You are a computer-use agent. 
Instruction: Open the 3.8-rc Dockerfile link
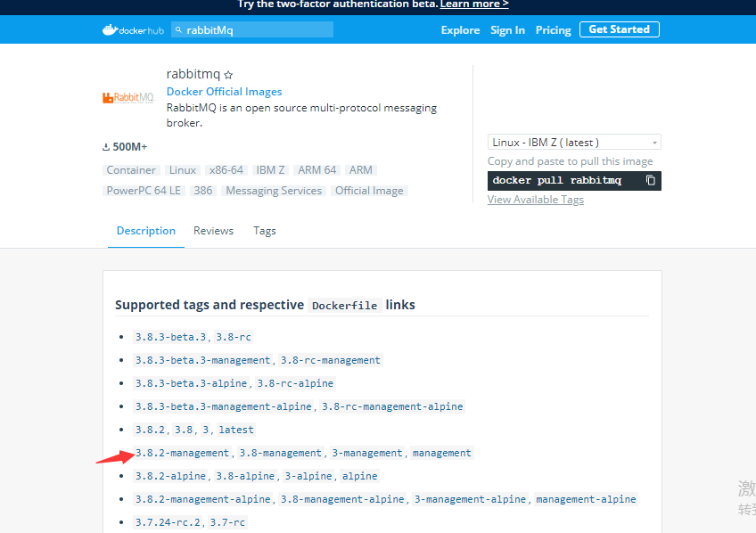click(x=234, y=337)
